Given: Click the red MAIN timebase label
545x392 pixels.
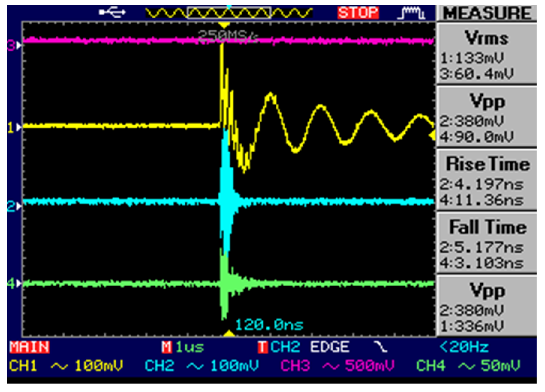Looking at the screenshot, I should tap(29, 347).
